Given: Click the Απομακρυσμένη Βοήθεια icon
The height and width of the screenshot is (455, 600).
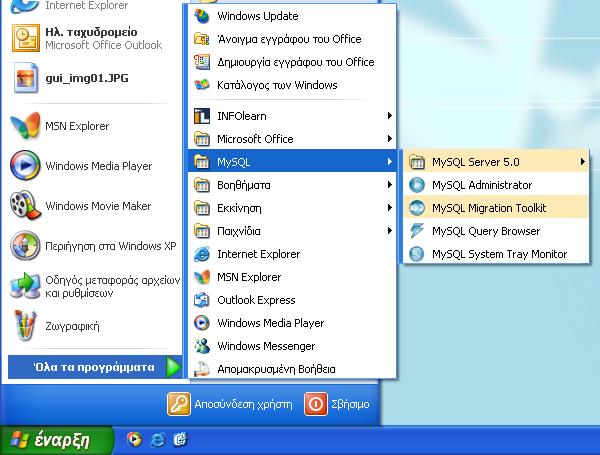Looking at the screenshot, I should pyautogui.click(x=202, y=369).
